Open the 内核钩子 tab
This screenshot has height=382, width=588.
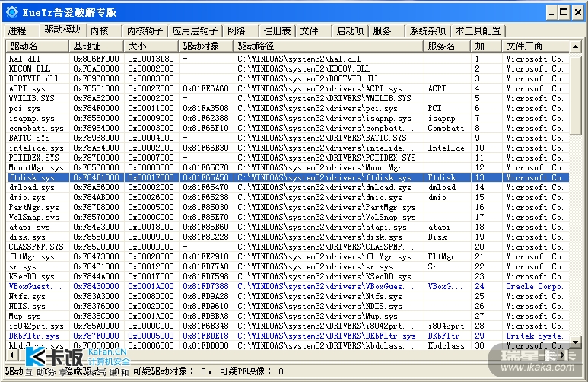point(145,30)
